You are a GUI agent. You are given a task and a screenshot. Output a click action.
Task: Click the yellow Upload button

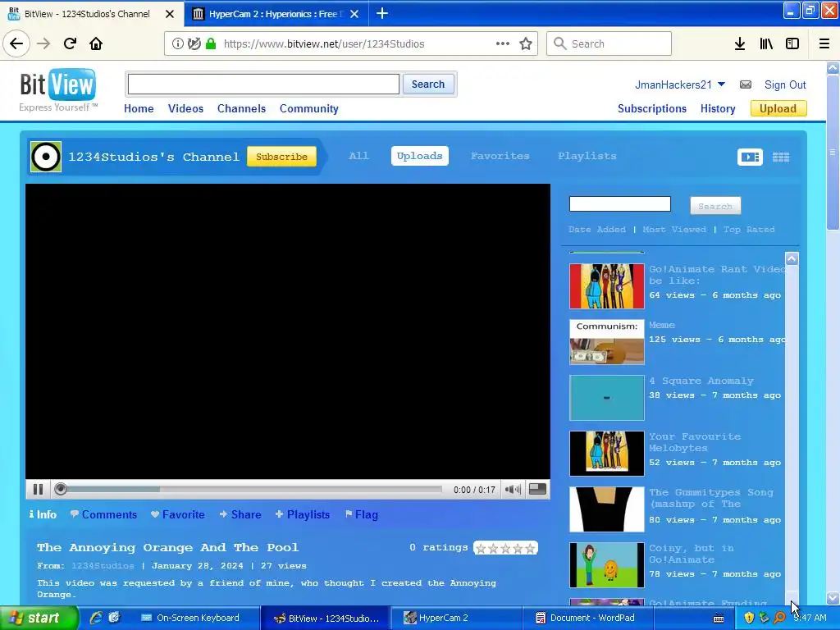[778, 109]
